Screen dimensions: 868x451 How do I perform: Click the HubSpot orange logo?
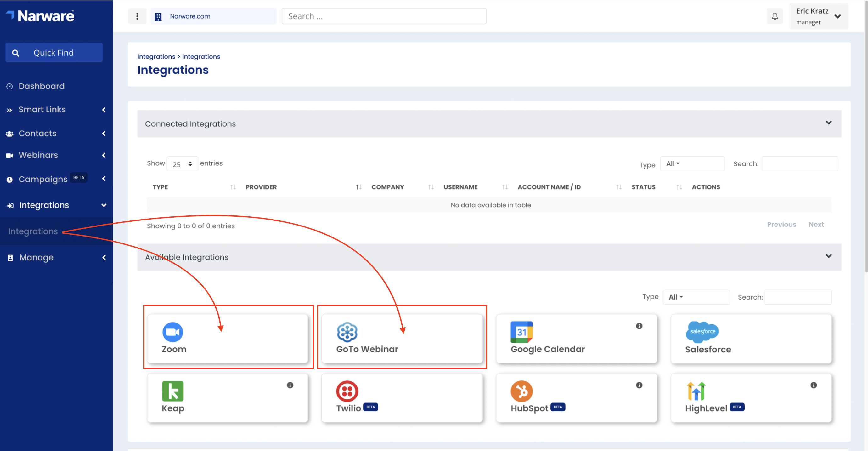[521, 391]
